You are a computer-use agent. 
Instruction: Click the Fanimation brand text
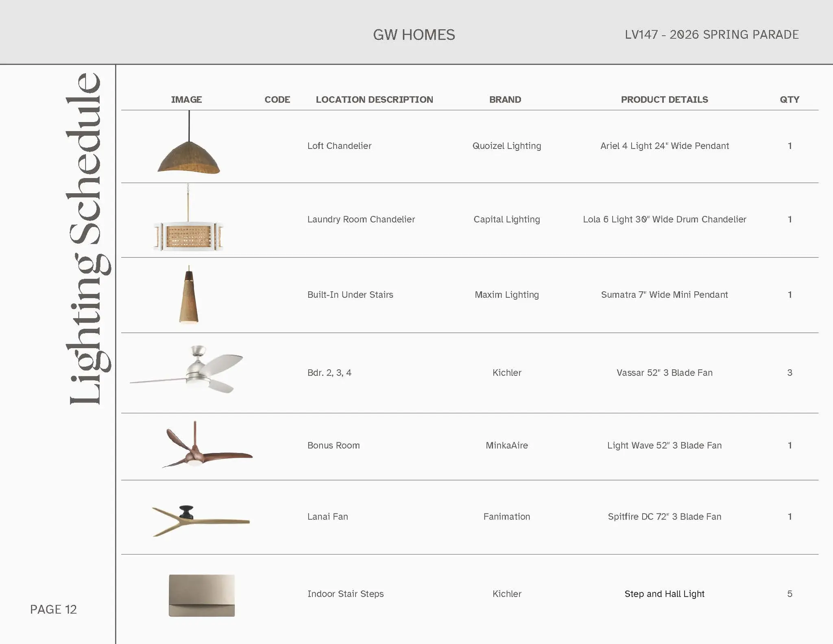click(x=506, y=517)
